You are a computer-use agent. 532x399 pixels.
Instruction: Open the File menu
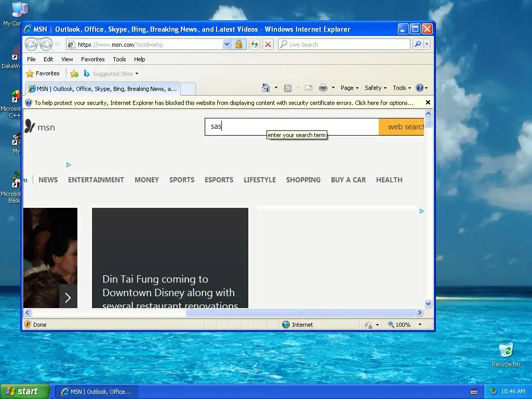(31, 59)
